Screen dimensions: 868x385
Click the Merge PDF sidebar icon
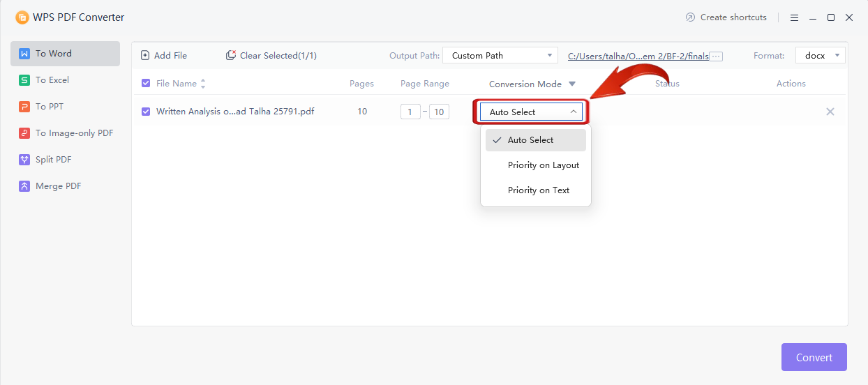pos(24,186)
